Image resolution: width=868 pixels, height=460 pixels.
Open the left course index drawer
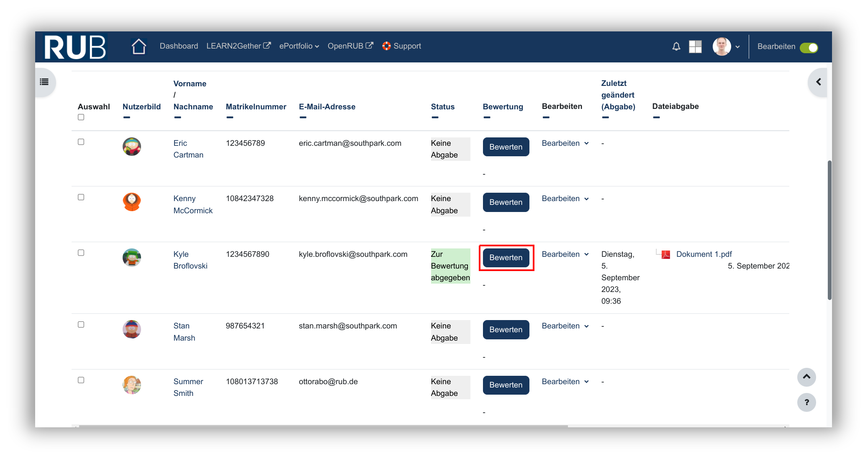tap(44, 82)
